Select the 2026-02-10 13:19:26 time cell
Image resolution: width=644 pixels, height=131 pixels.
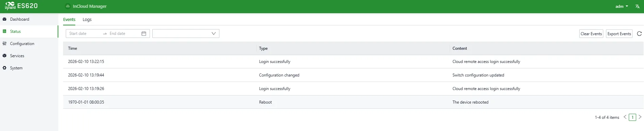86,89
